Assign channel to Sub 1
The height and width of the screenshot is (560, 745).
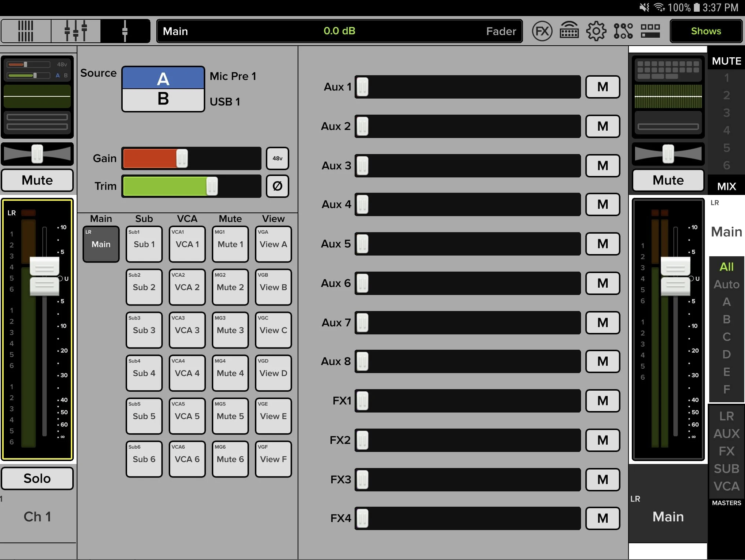144,244
